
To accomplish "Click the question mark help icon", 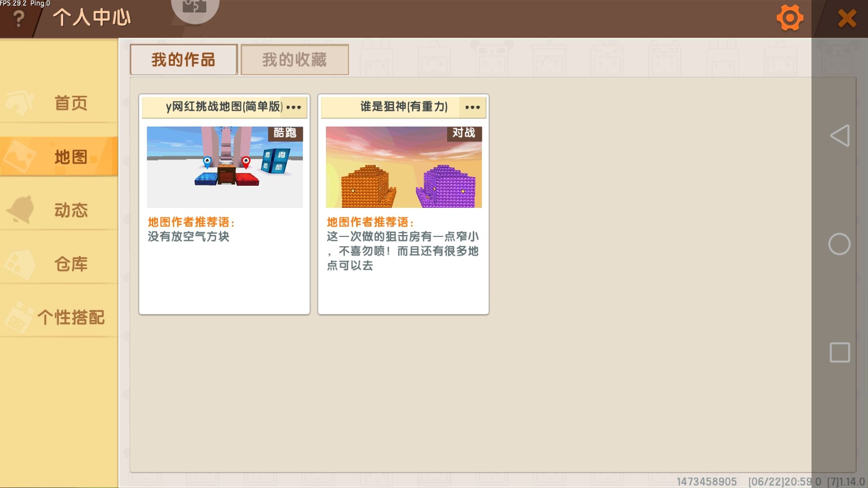I will [x=19, y=19].
